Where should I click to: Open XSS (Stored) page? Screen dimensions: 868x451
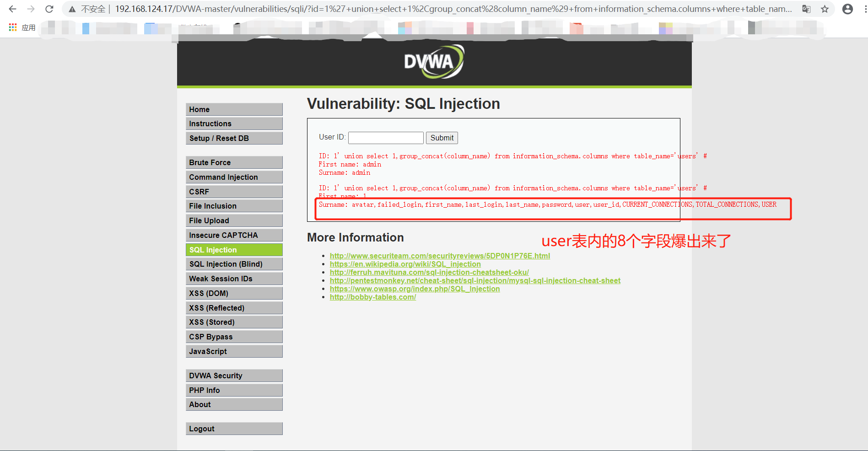[x=234, y=322]
